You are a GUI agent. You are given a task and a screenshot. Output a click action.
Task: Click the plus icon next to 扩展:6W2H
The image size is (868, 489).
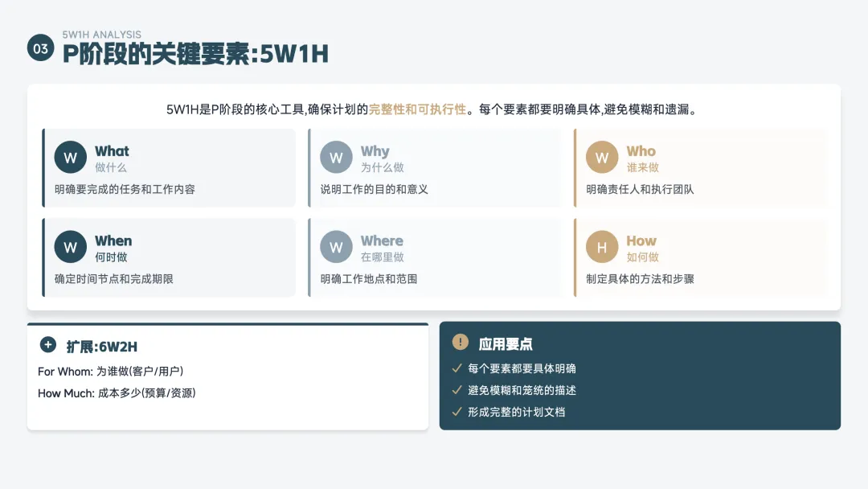point(48,345)
